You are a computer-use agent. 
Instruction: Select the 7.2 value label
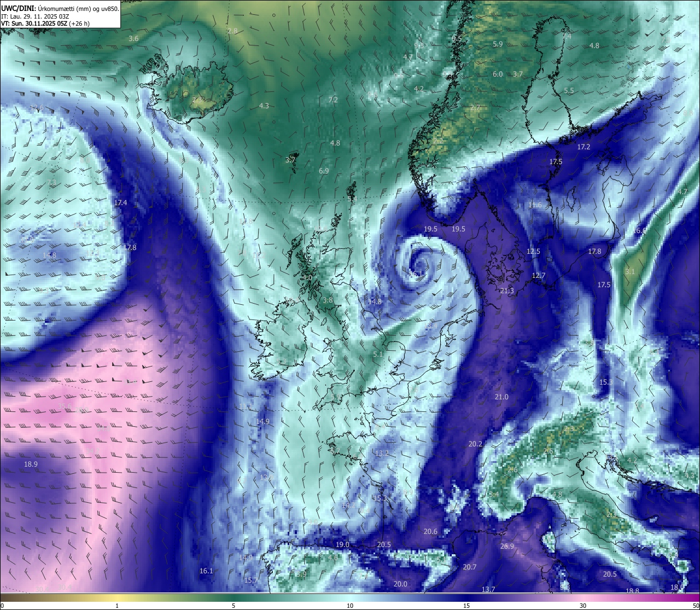pyautogui.click(x=333, y=100)
